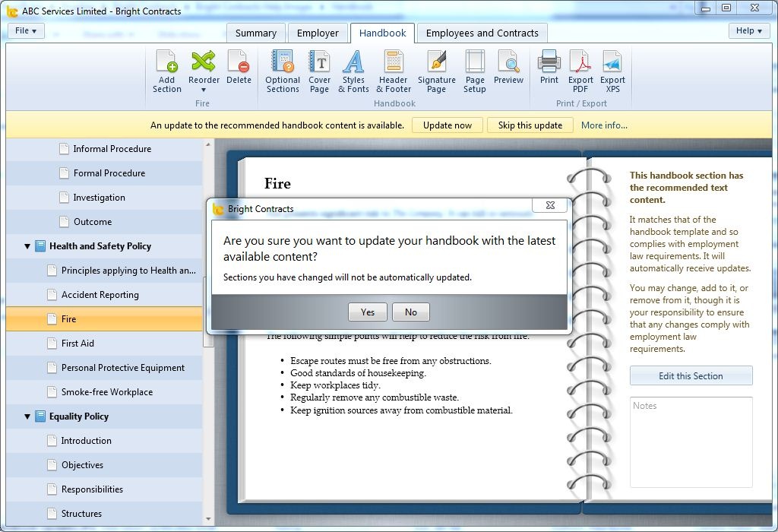Viewport: 778px width, 532px height.
Task: Open Styles & Fonts settings
Action: click(x=353, y=71)
